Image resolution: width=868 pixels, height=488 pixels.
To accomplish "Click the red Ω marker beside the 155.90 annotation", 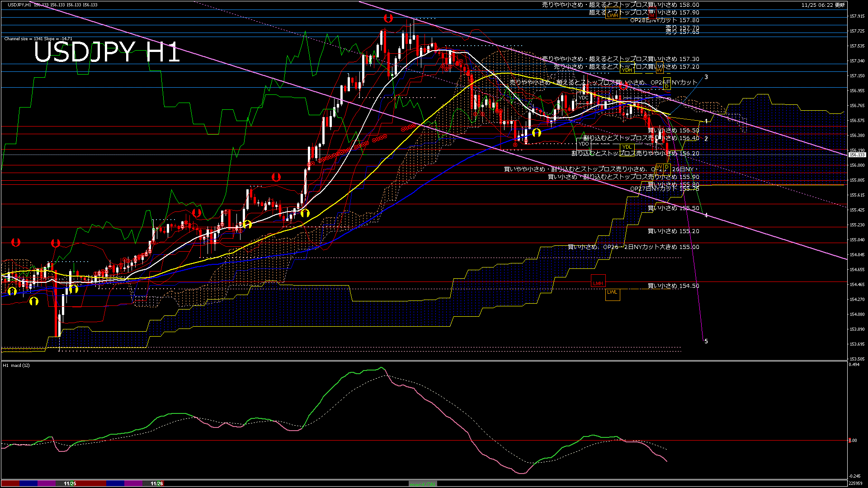I will [x=276, y=177].
